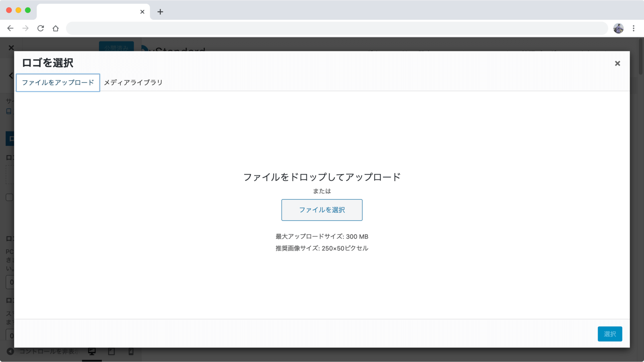This screenshot has width=644, height=362.
Task: Click the ファイルを選択 button
Action: click(322, 210)
